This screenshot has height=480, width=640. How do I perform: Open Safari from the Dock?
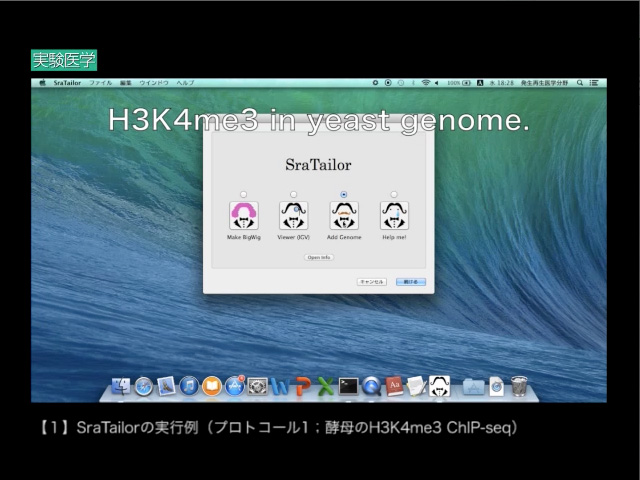(x=144, y=386)
